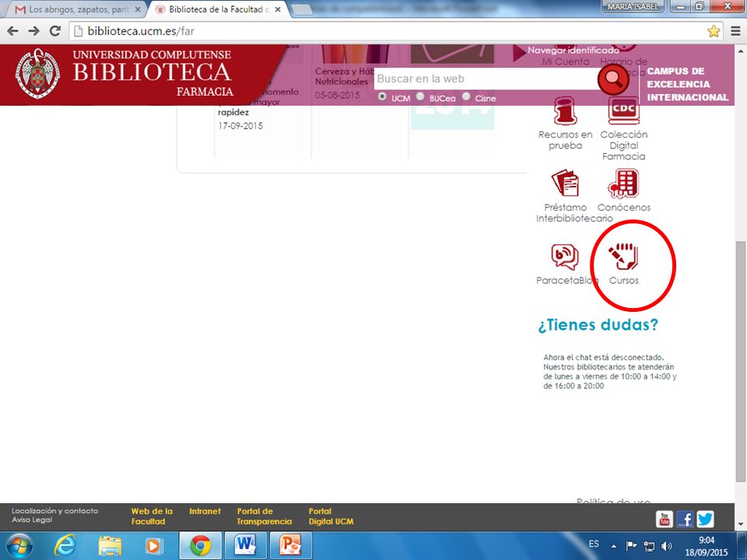
Task: Click the scrollbar down arrow
Action: (740, 524)
